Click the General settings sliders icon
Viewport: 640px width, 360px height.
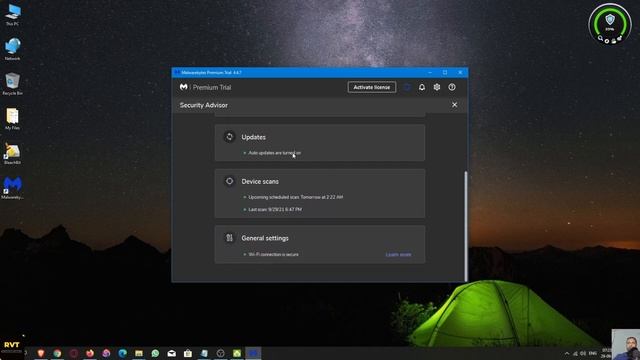click(x=229, y=238)
